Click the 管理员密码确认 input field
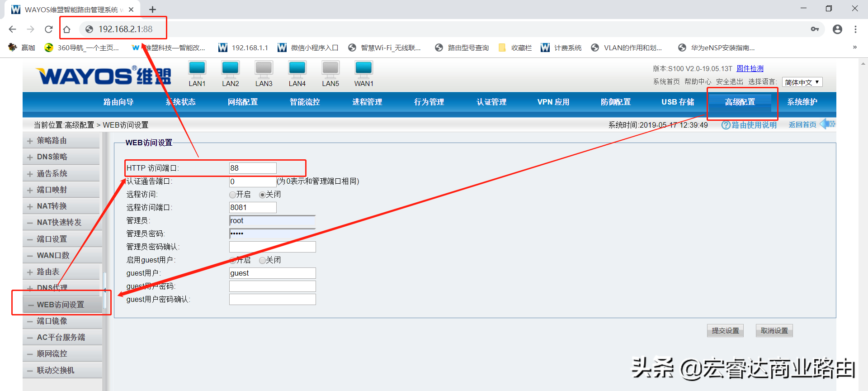Screen dimensions: 868x391 click(x=272, y=247)
